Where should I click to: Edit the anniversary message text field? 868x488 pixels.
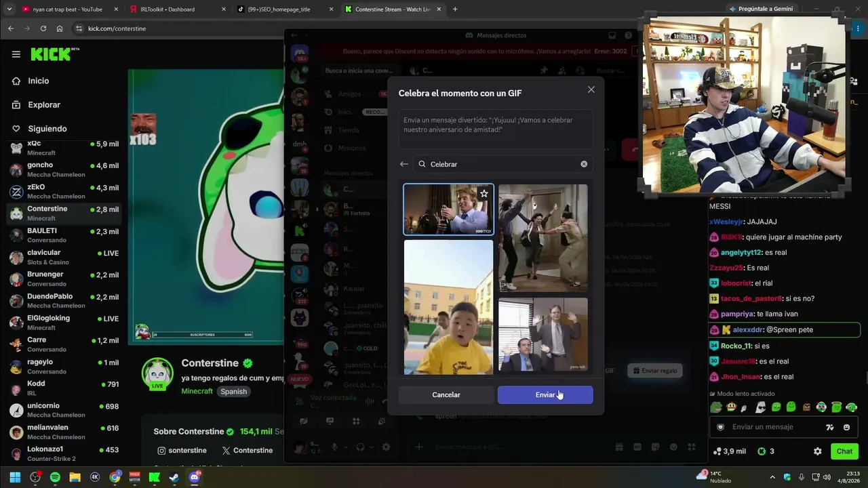tap(496, 129)
